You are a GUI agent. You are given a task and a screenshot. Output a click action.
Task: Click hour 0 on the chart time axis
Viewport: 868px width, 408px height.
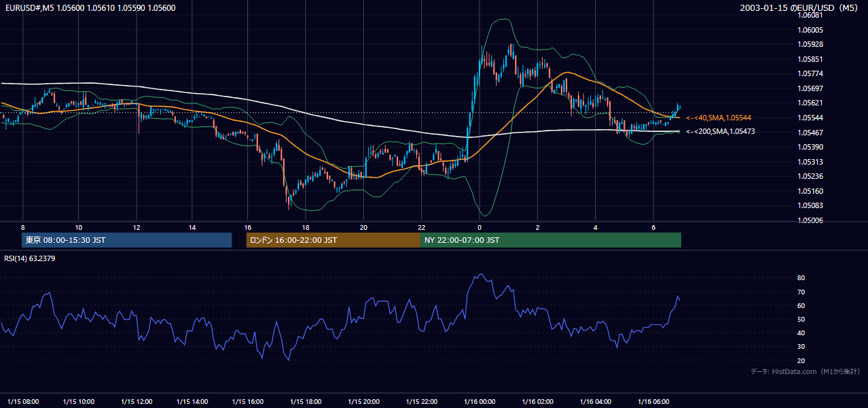click(480, 227)
